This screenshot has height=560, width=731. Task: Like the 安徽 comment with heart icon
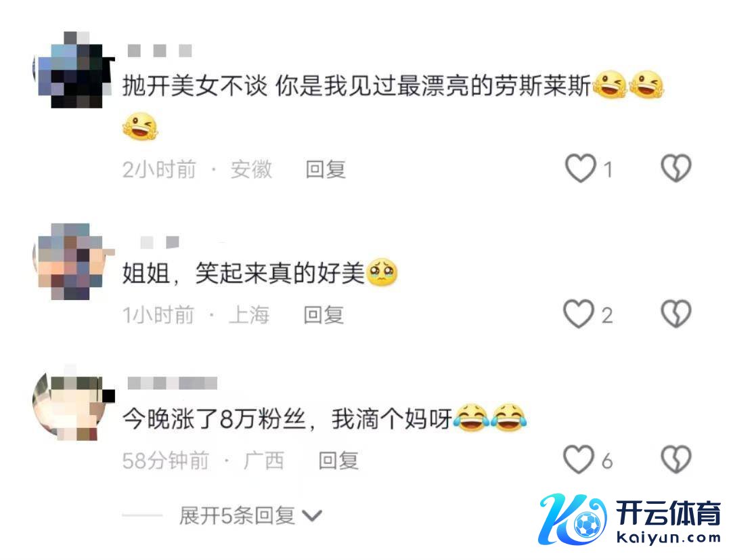pyautogui.click(x=581, y=169)
